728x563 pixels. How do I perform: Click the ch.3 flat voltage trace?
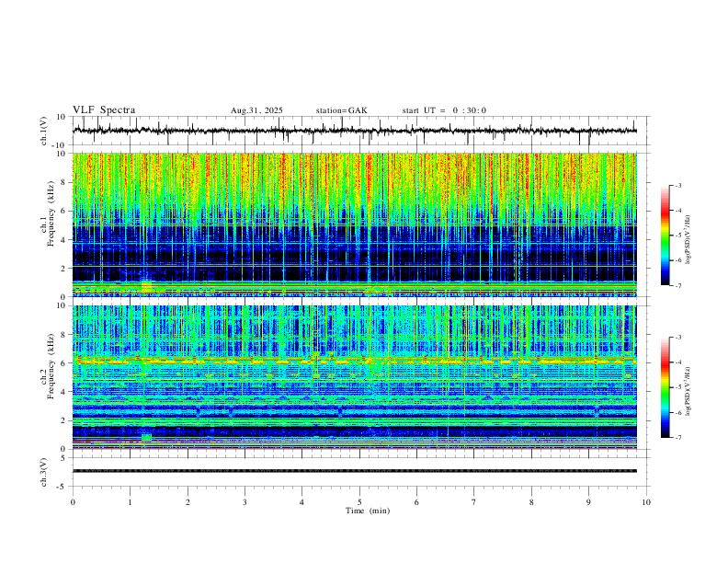355,471
